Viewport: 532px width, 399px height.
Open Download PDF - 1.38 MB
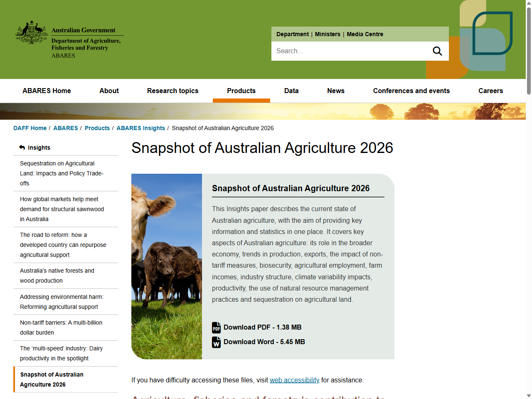[x=262, y=328]
